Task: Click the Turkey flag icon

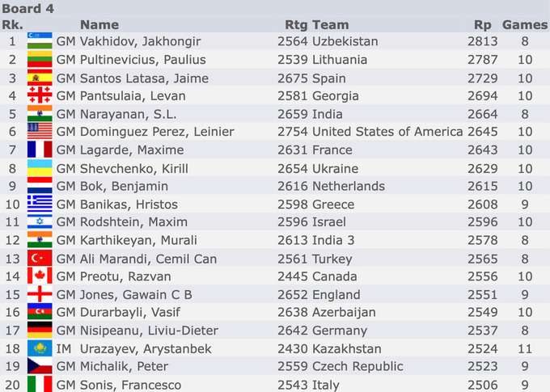Action: [40, 258]
